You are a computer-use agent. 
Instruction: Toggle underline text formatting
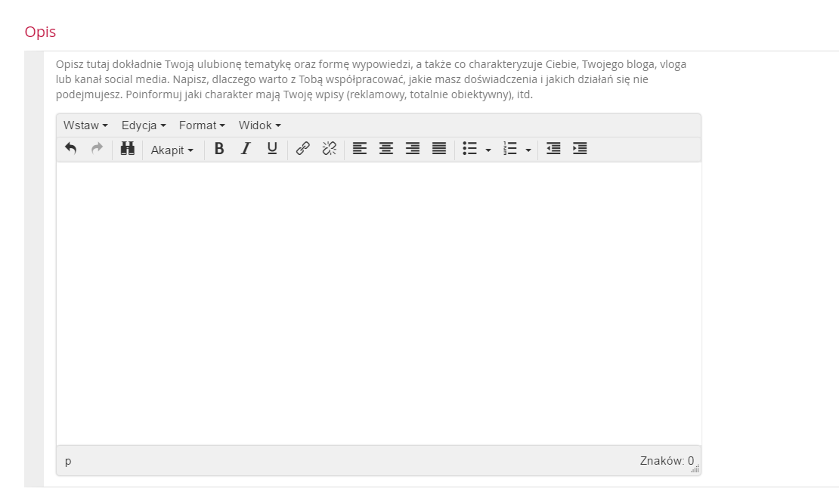(x=272, y=149)
